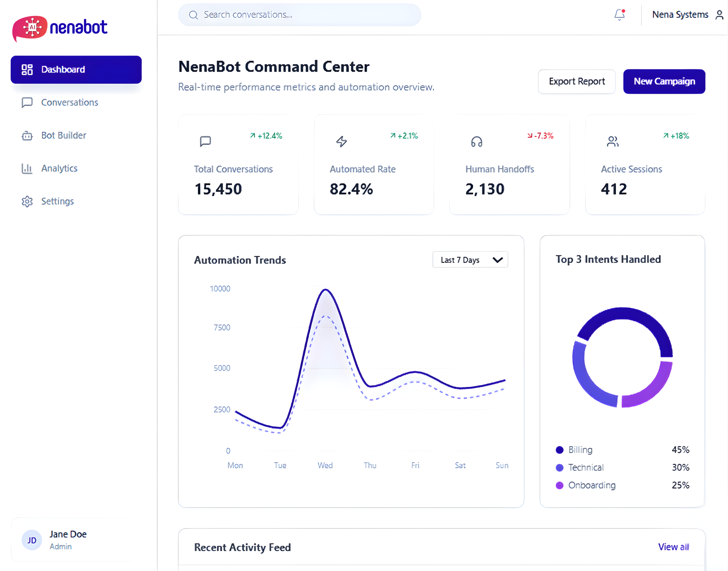The height and width of the screenshot is (571, 728).
Task: Click the chevron arrow in the time range selector
Action: point(498,260)
